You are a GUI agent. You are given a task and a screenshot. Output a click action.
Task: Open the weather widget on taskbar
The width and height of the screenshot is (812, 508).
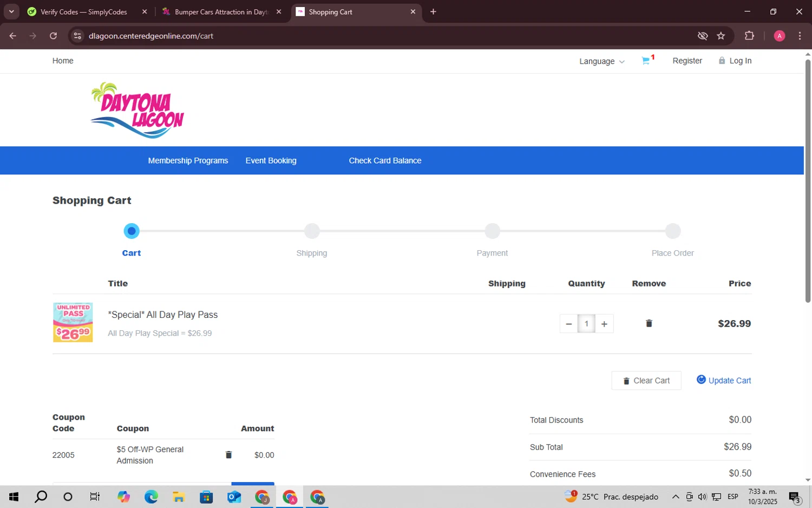[x=612, y=497]
